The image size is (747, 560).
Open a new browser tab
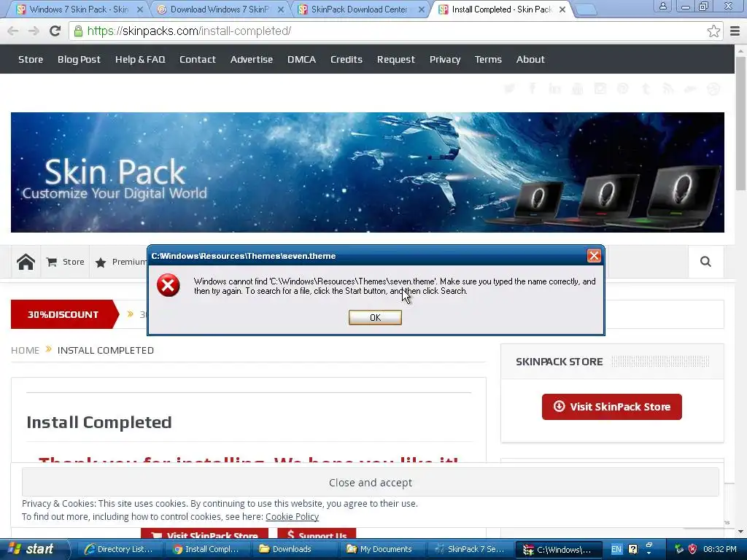[586, 9]
